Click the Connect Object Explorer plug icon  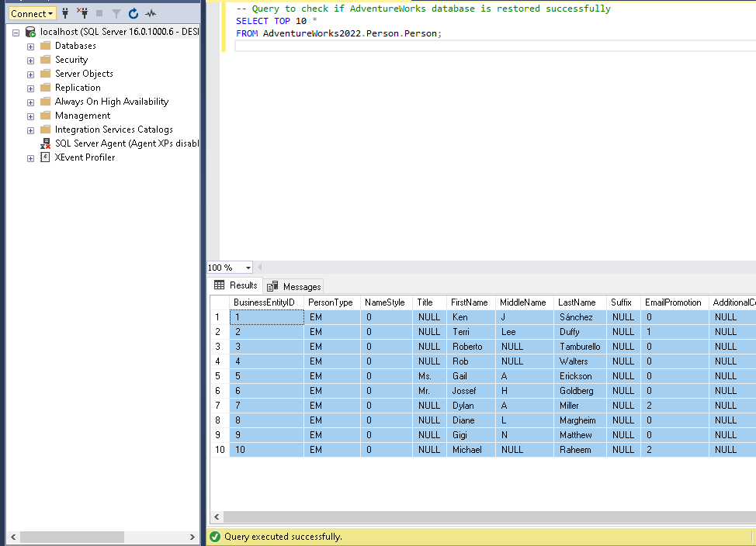point(65,13)
